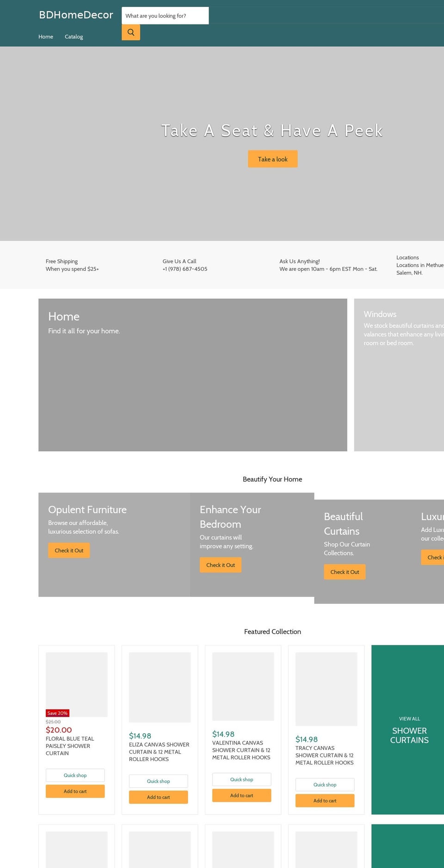Add Eliza Canvas curtain to cart
The height and width of the screenshot is (868, 444).
pos(159,797)
